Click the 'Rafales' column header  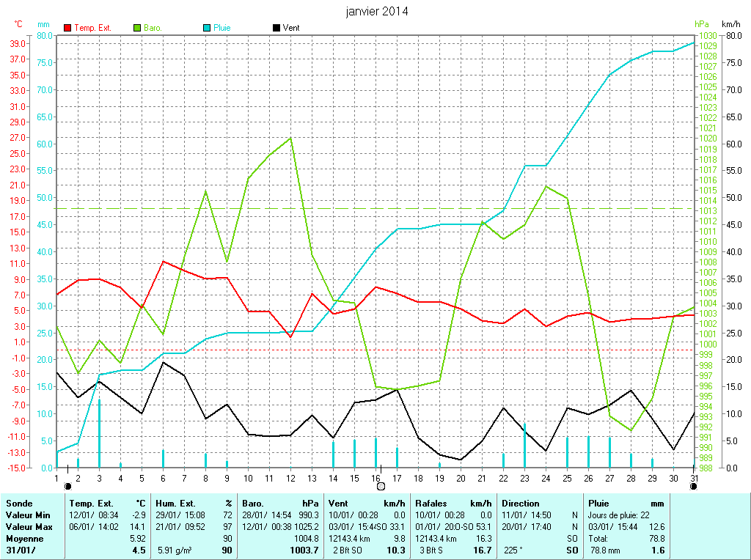(432, 504)
